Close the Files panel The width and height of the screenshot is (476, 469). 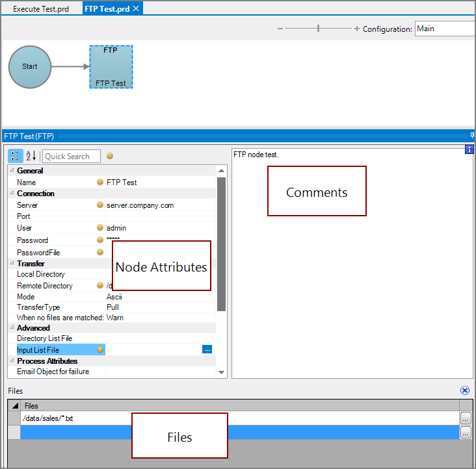click(465, 390)
